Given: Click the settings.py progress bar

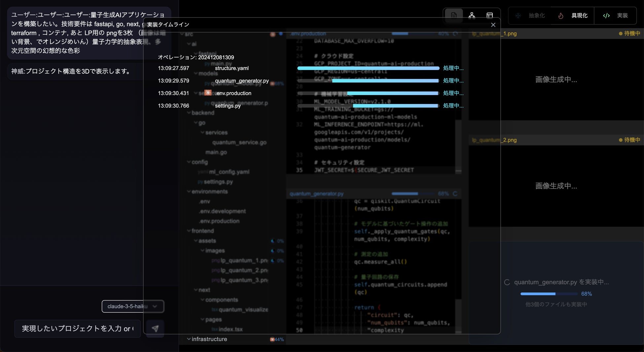Looking at the screenshot, I should pos(368,106).
